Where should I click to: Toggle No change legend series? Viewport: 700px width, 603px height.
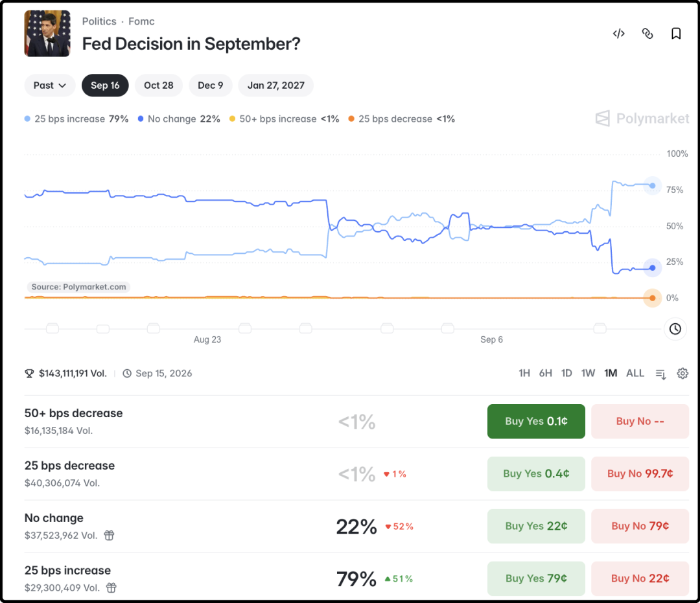point(179,119)
